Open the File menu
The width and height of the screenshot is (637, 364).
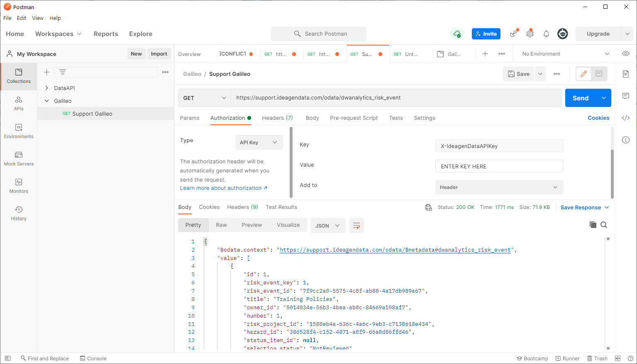pos(7,18)
